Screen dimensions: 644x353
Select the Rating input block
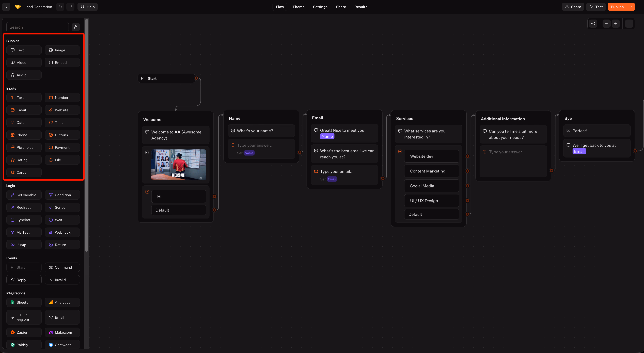[24, 160]
